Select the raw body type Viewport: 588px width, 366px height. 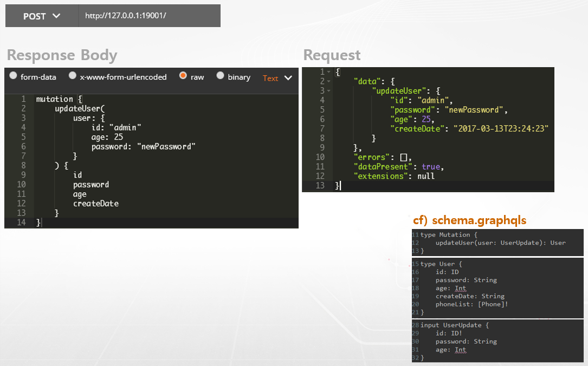(183, 76)
